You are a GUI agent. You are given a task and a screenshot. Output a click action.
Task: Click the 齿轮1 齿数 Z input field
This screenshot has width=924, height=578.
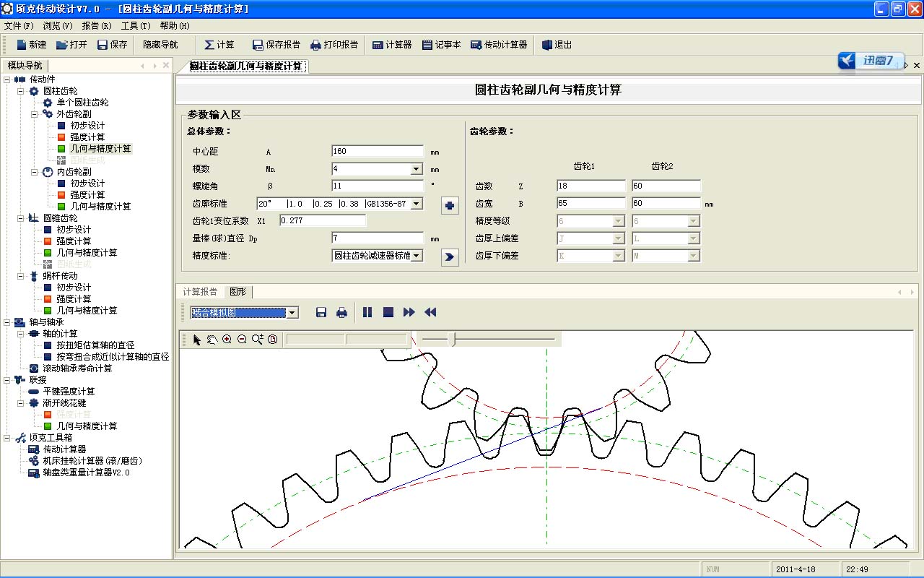pos(591,186)
